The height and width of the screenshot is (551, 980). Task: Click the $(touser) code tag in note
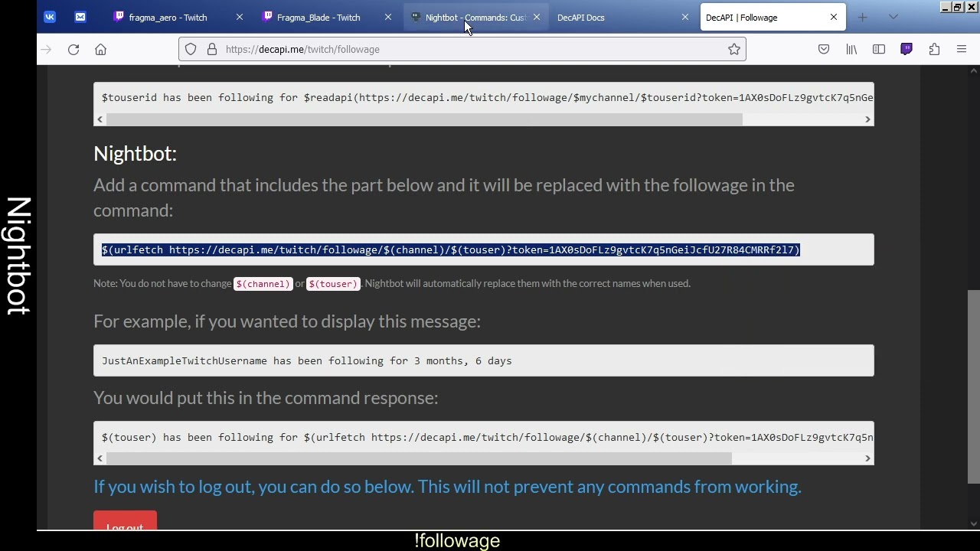pyautogui.click(x=333, y=284)
